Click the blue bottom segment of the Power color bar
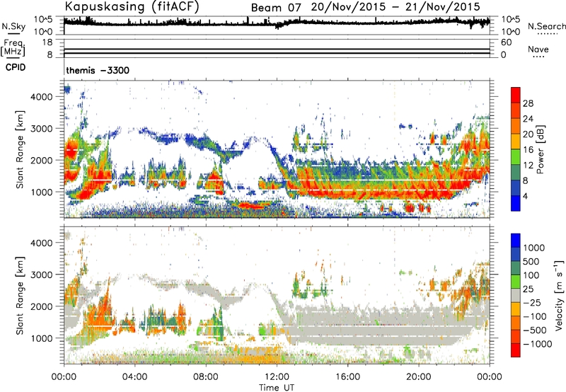This screenshot has height=392, width=566. [516, 203]
